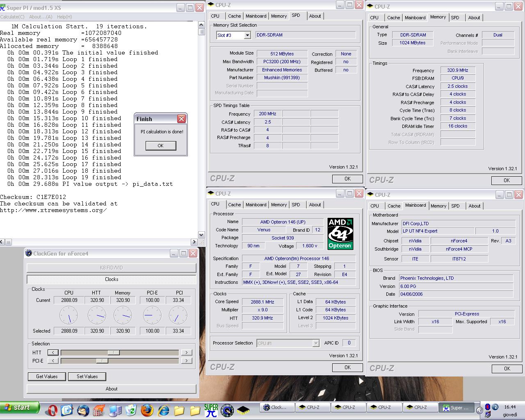
Task: Open About in ClockGen window
Action: pos(112,389)
